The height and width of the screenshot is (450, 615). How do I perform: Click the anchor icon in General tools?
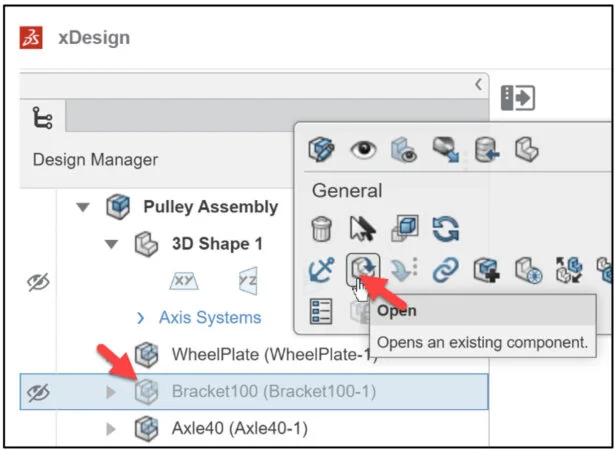pyautogui.click(x=321, y=268)
